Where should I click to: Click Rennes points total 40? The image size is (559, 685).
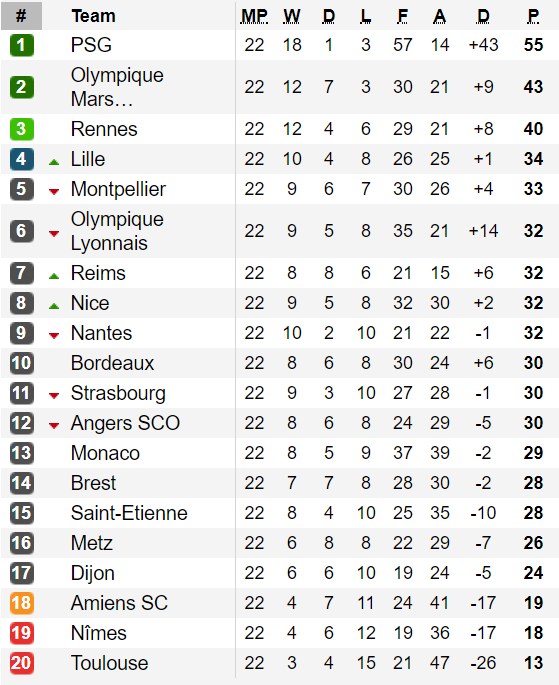pyautogui.click(x=533, y=129)
